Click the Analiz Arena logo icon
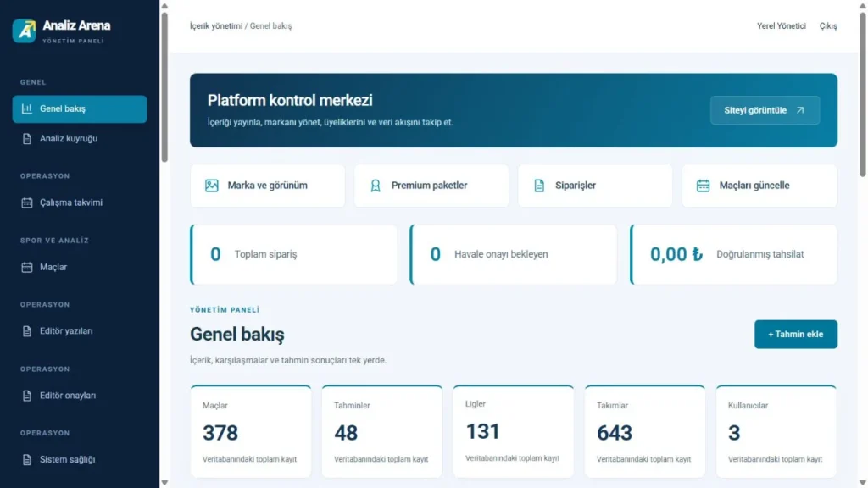 25,30
